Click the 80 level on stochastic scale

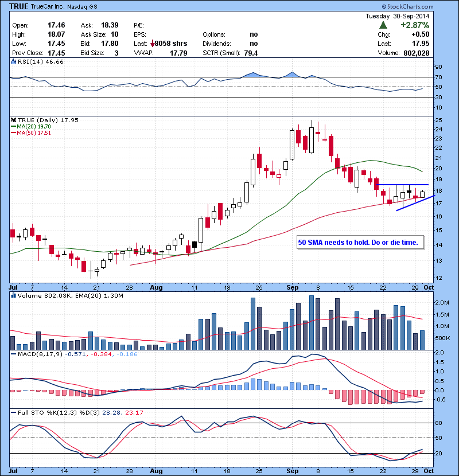[438, 423]
